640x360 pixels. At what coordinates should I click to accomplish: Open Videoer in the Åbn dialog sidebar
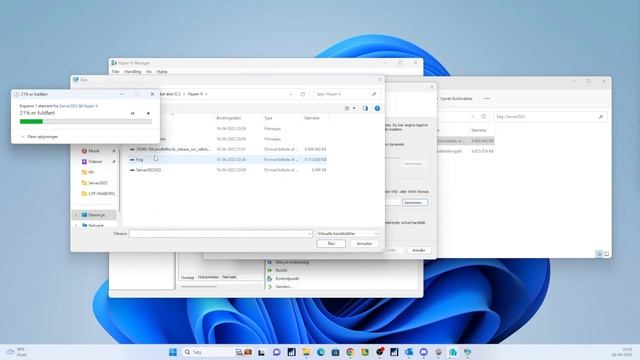pyautogui.click(x=95, y=162)
